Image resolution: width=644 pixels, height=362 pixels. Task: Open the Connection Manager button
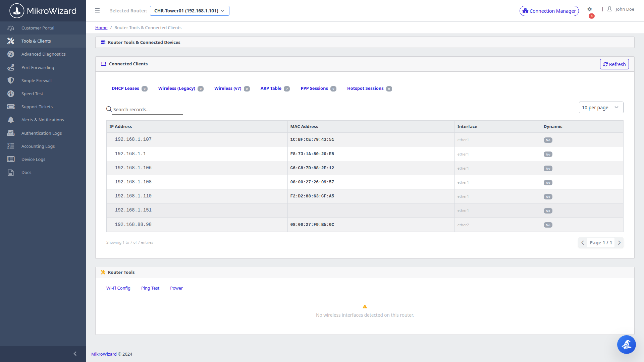point(549,11)
